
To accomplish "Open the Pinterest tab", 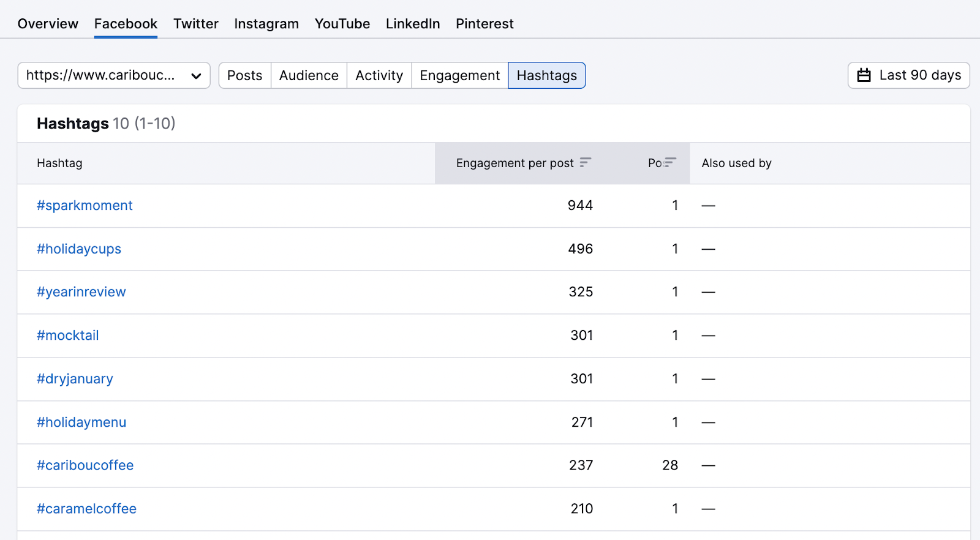I will pos(484,24).
